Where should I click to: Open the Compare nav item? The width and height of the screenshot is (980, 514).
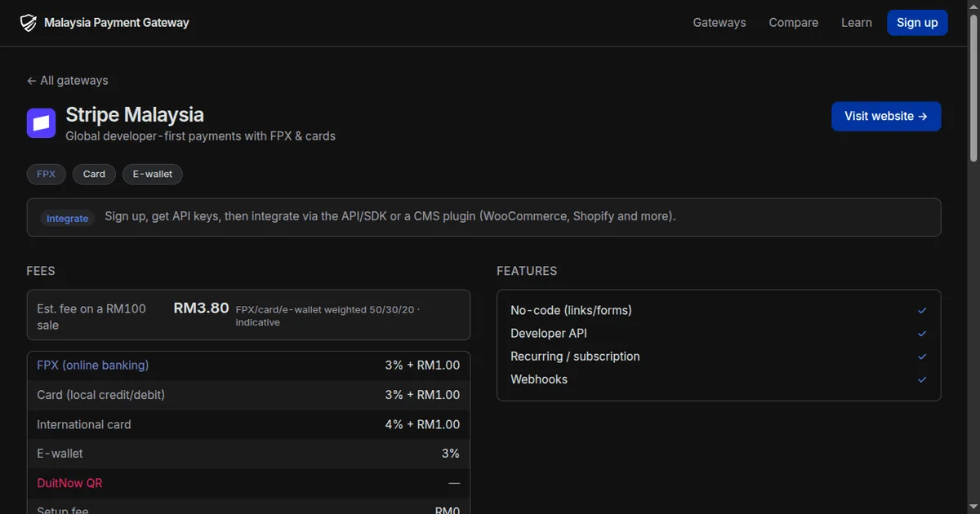click(793, 23)
